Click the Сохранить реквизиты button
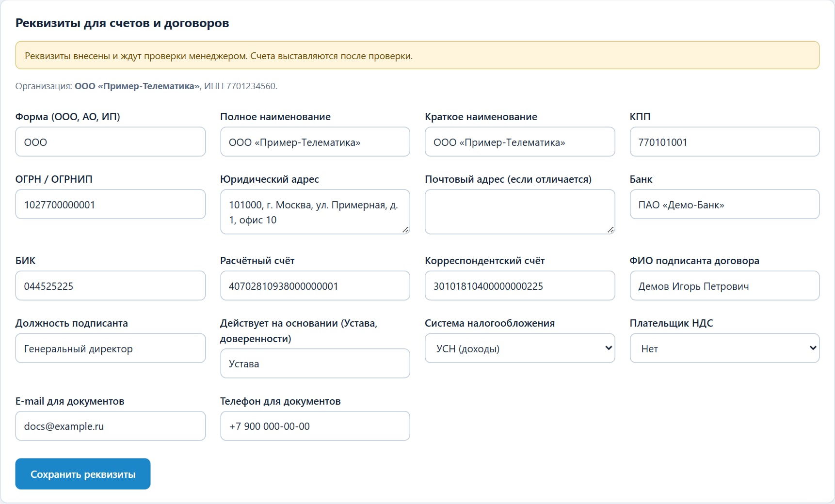The height and width of the screenshot is (504, 835). coord(83,474)
